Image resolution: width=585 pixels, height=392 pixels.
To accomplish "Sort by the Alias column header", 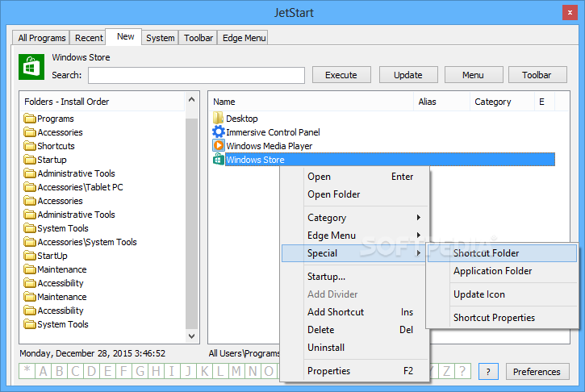I will (441, 102).
